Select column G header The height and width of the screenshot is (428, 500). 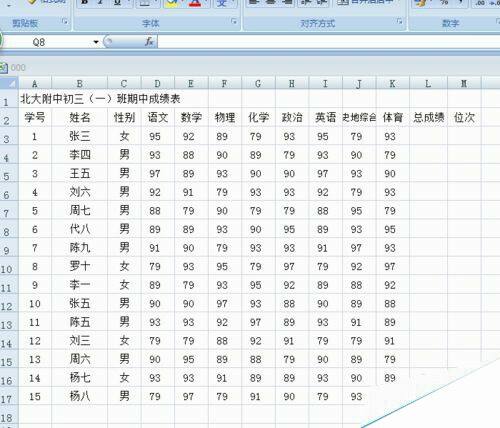click(258, 83)
